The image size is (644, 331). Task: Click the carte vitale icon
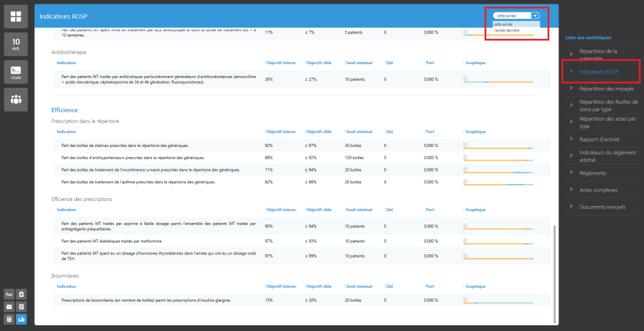click(16, 72)
